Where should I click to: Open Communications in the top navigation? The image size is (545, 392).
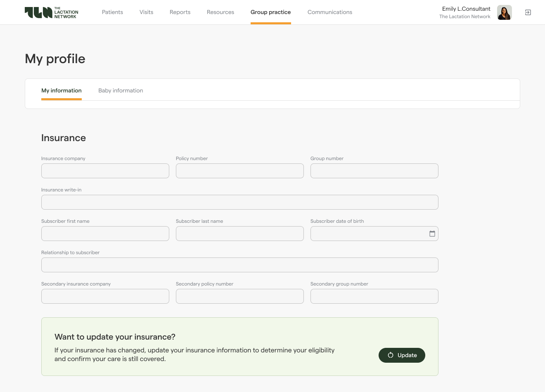pos(329,12)
